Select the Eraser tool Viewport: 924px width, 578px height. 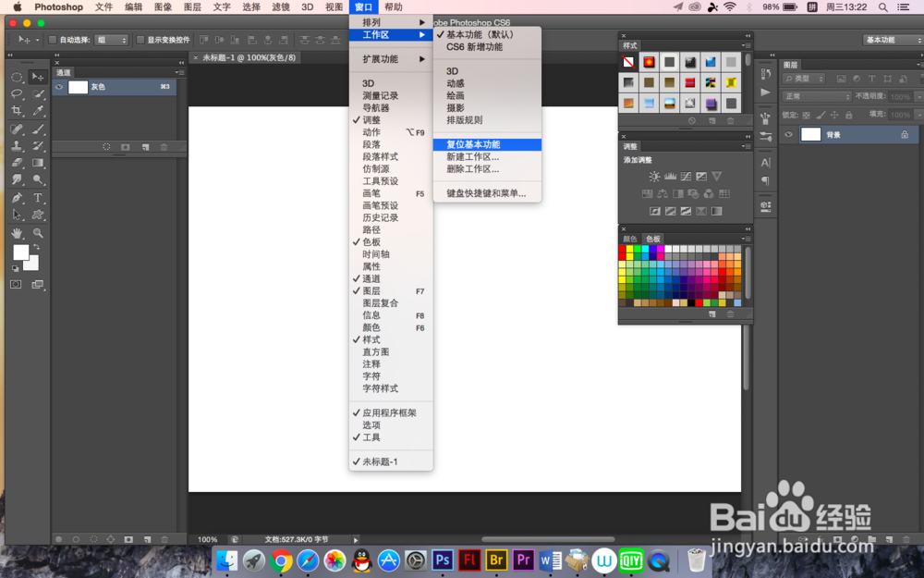point(17,162)
